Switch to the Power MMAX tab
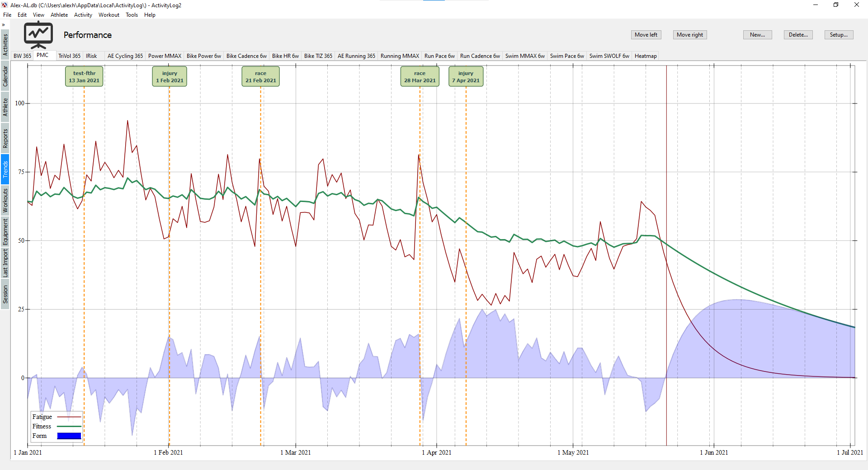Viewport: 868px width, 470px height. pyautogui.click(x=165, y=56)
